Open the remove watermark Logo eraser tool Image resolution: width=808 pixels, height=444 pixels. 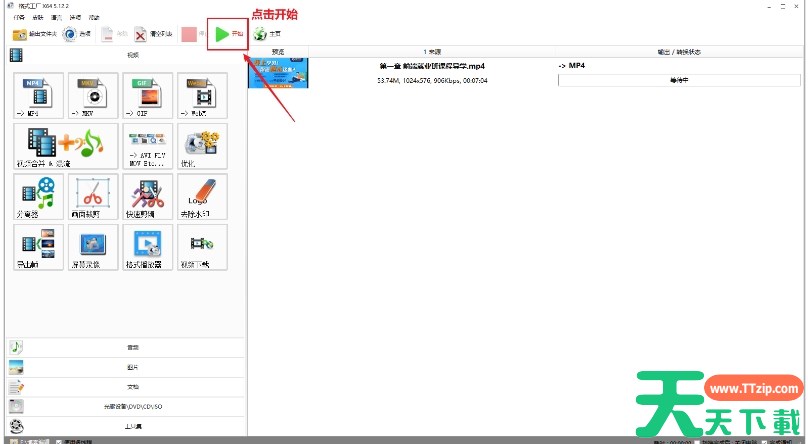pos(203,197)
